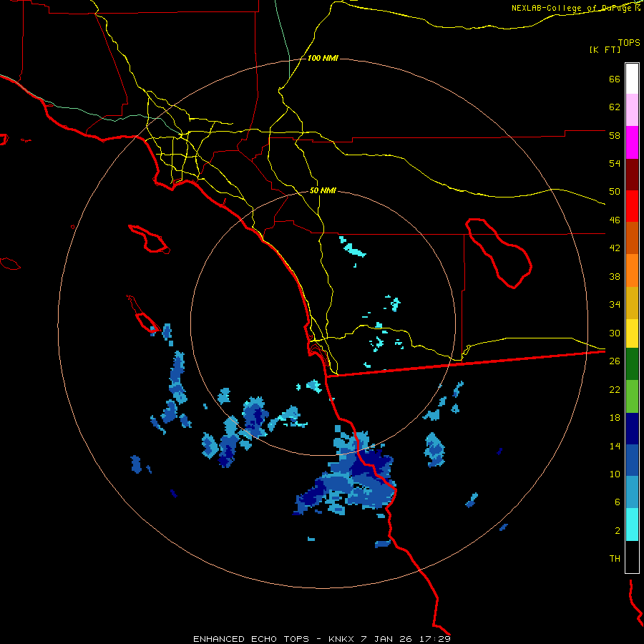Click the 'ENHANCED ECHO TOPS' title text
Screen dimensions: 644x644
(x=251, y=639)
